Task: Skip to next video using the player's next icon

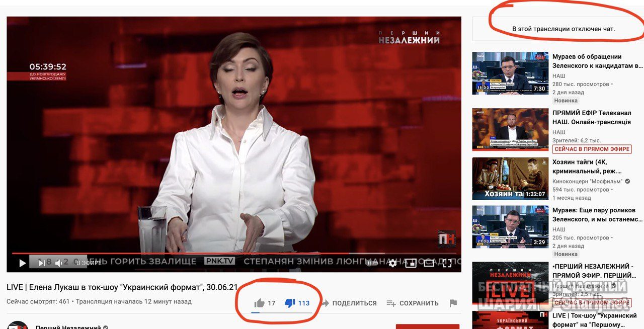Action: (42, 263)
